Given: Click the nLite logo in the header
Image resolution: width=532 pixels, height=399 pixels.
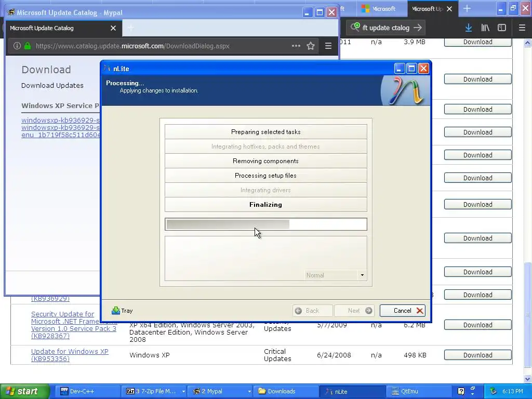Looking at the screenshot, I should [405, 90].
